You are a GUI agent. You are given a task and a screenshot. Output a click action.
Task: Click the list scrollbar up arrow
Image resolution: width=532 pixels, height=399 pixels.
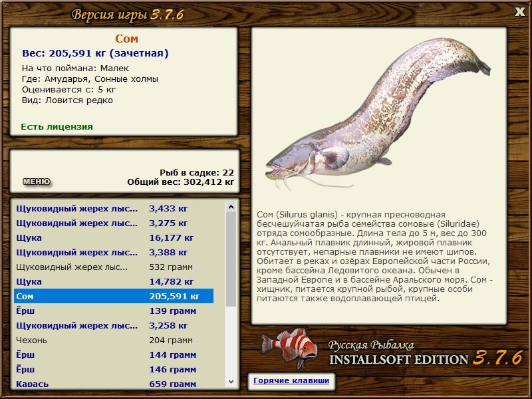pyautogui.click(x=231, y=207)
